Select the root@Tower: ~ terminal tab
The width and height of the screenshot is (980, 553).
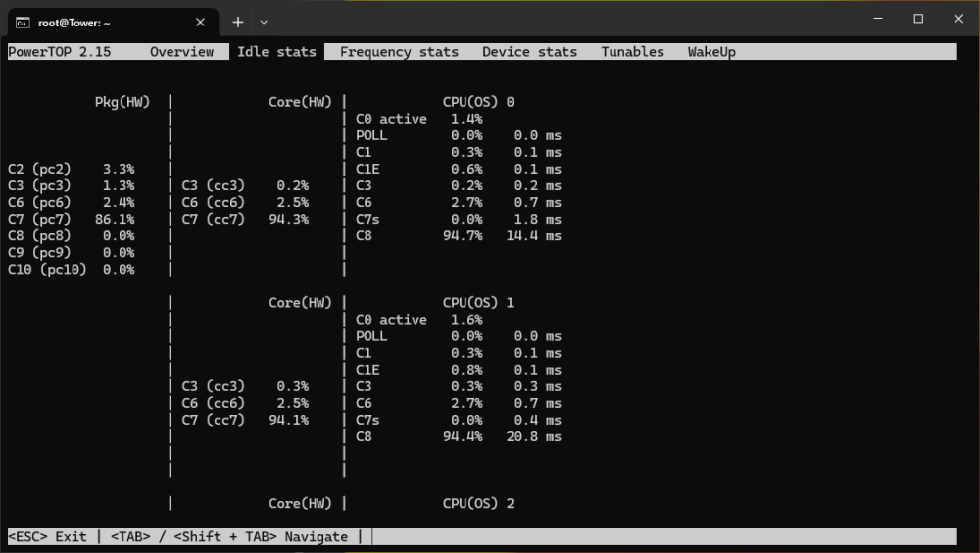113,23
